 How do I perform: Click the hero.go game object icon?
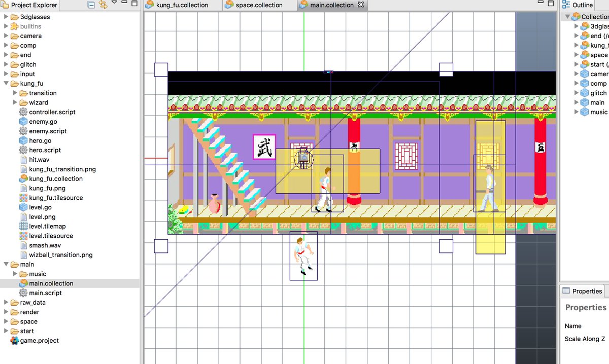[23, 140]
